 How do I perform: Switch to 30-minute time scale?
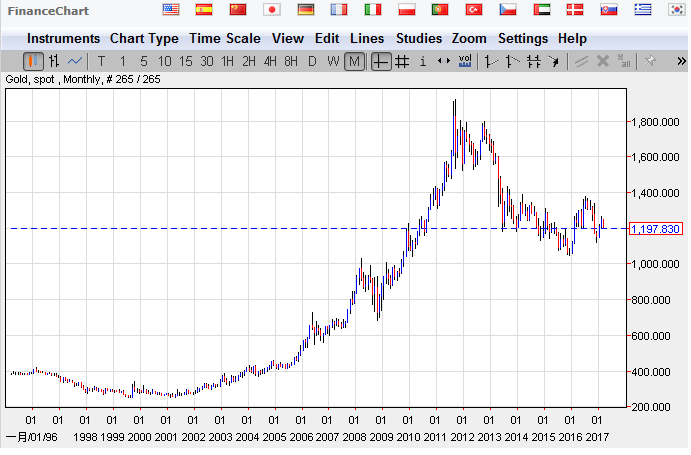[x=207, y=61]
